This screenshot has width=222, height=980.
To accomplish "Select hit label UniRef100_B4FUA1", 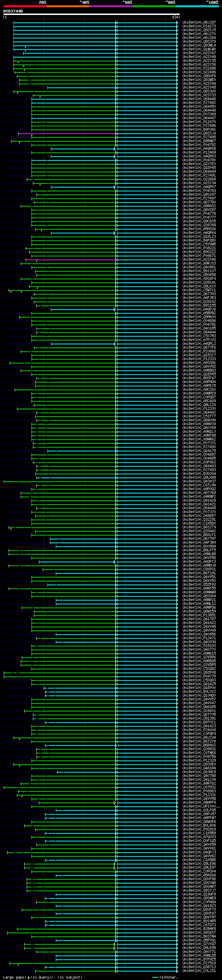I will [199, 130].
